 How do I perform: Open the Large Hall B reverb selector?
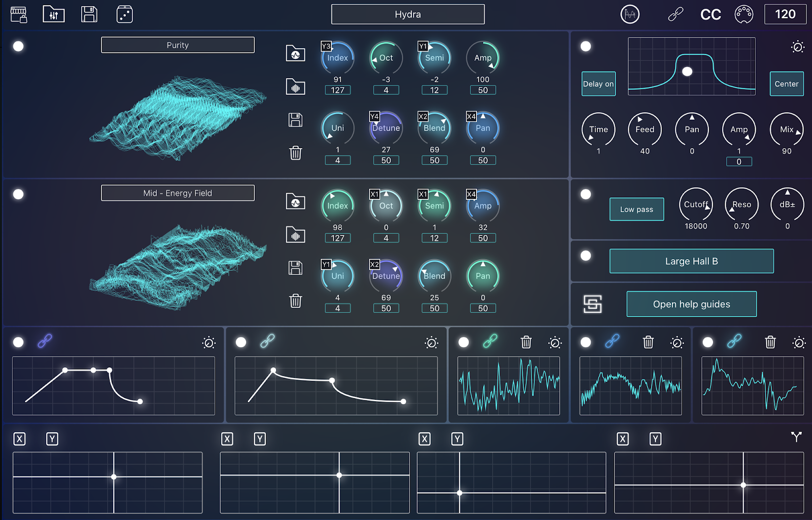tap(691, 261)
